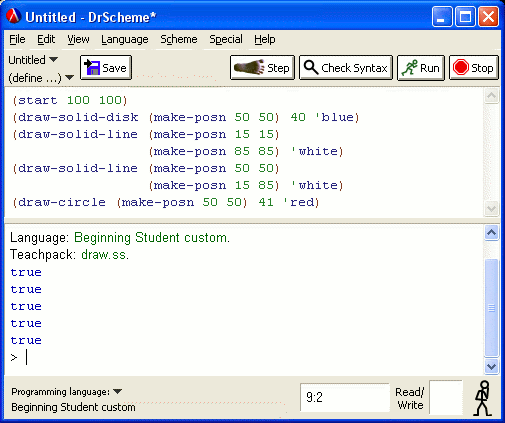Open the Scheme menu

(x=179, y=39)
